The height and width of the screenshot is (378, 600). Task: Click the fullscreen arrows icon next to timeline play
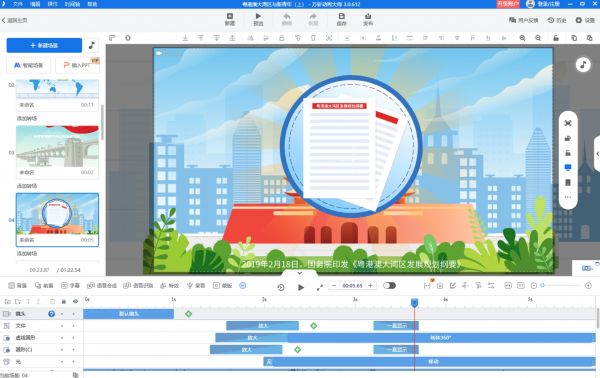tap(320, 287)
